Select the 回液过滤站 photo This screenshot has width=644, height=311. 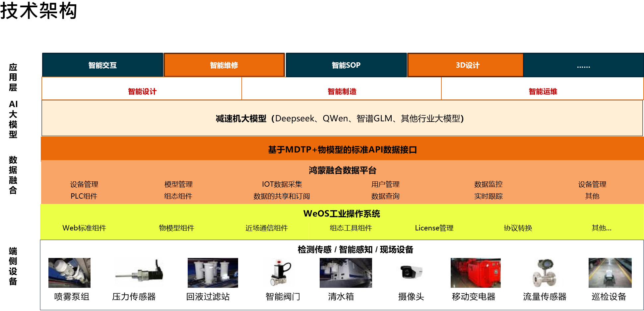(213, 273)
